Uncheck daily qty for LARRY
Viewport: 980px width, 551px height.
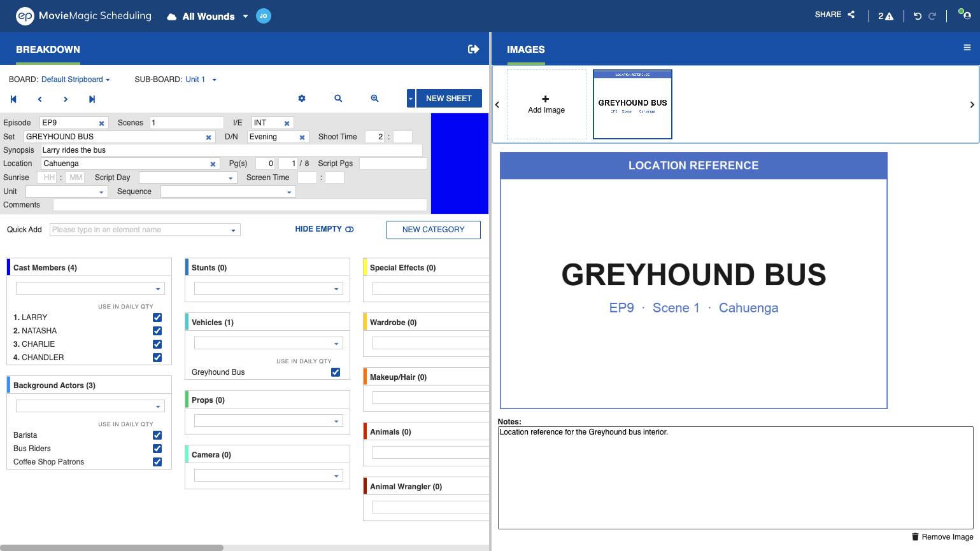click(x=157, y=317)
